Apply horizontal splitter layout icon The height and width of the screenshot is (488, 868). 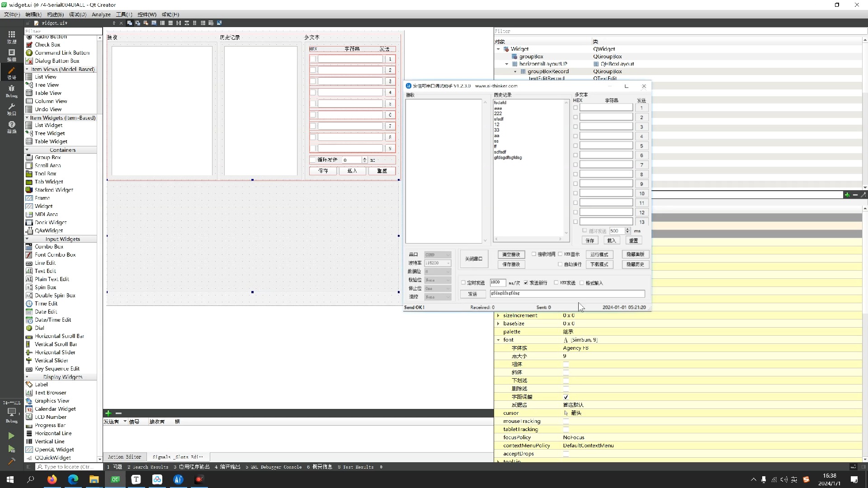(179, 23)
